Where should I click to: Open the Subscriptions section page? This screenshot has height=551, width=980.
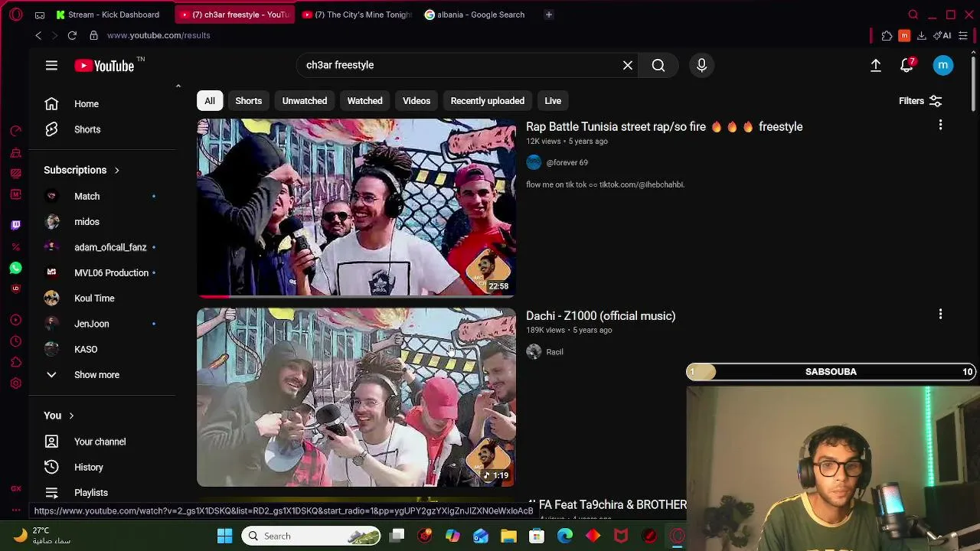click(x=81, y=170)
